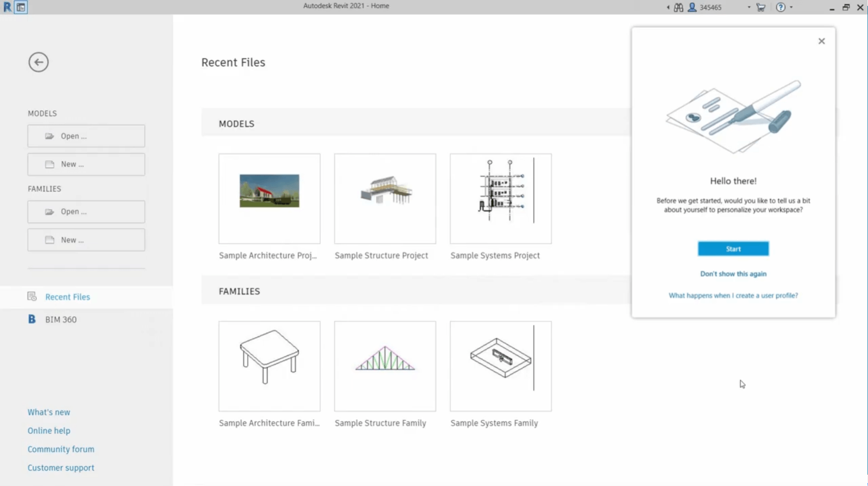
Task: Click the BIM 360 'B' icon
Action: pos(32,319)
